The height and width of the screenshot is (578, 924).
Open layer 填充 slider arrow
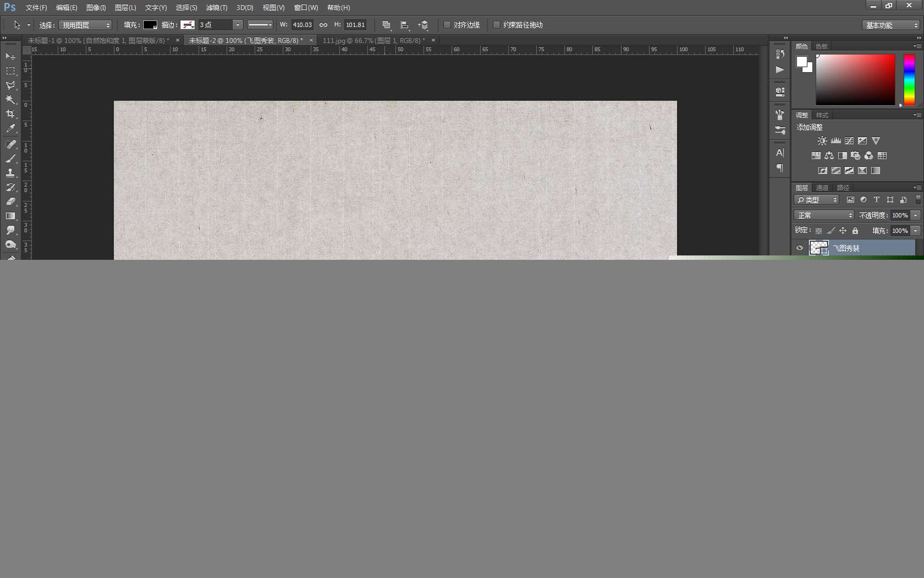(916, 231)
